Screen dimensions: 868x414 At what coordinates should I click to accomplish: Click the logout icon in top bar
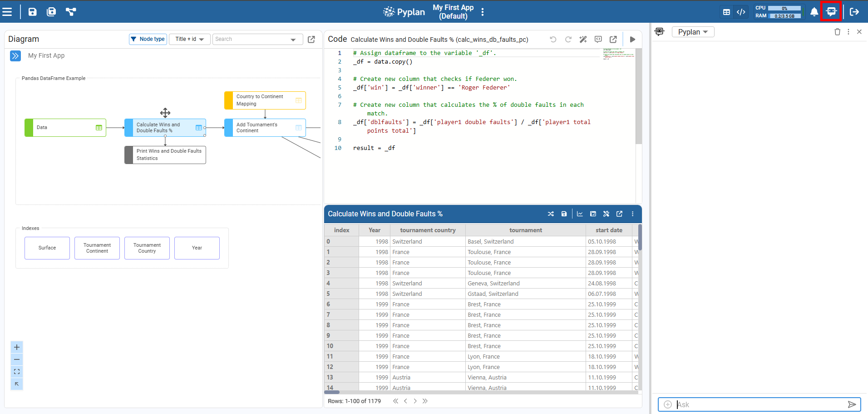click(x=854, y=12)
